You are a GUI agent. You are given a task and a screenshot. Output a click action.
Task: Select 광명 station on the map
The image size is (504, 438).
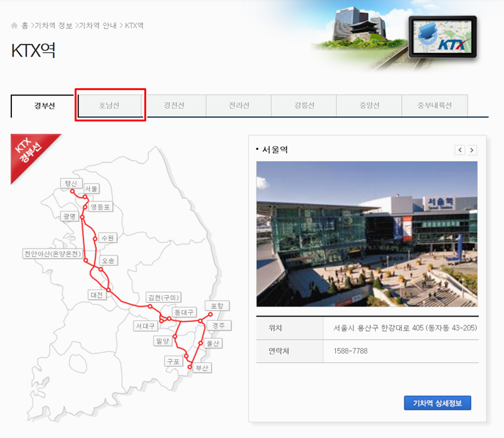click(69, 216)
